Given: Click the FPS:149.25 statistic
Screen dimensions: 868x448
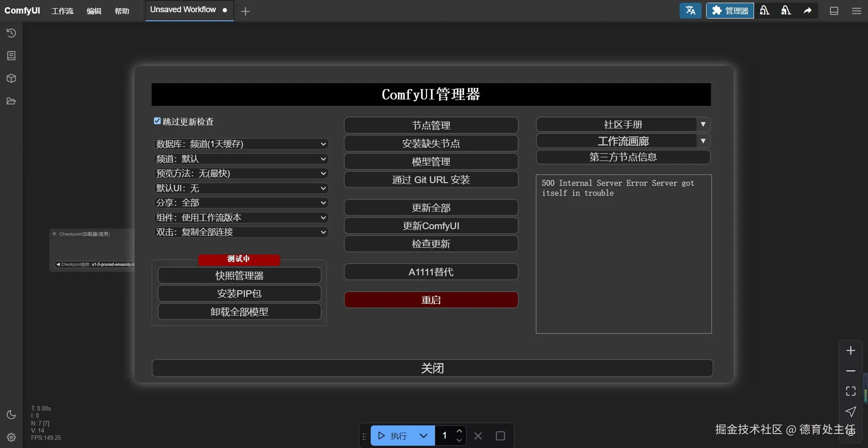Looking at the screenshot, I should pos(46,438).
